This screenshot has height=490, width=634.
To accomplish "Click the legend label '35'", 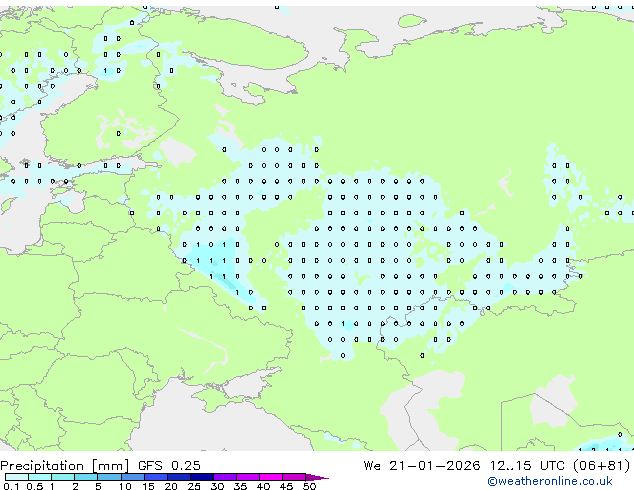I will click(240, 486).
